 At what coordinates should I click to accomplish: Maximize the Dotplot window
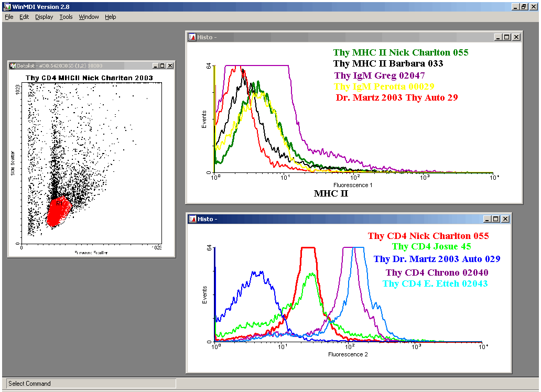(x=163, y=66)
